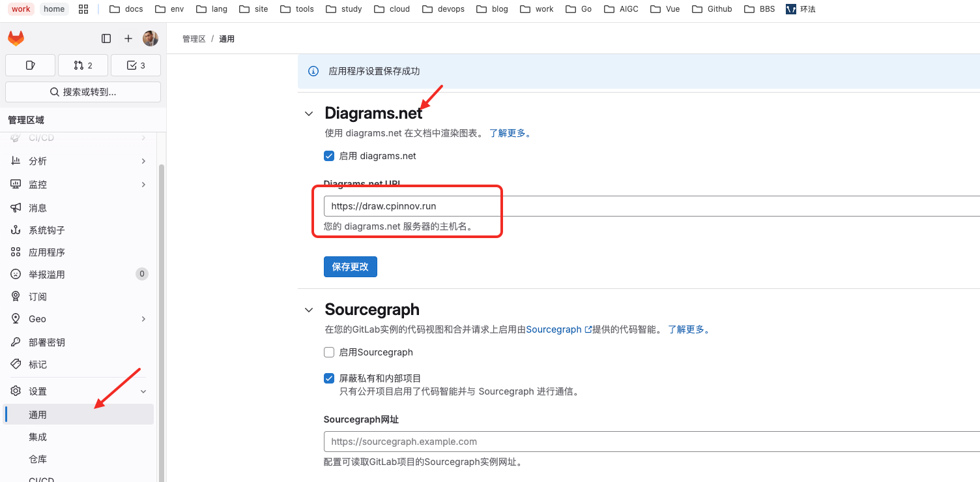This screenshot has height=482, width=980.
Task: Click the Geo location pin icon
Action: point(16,319)
